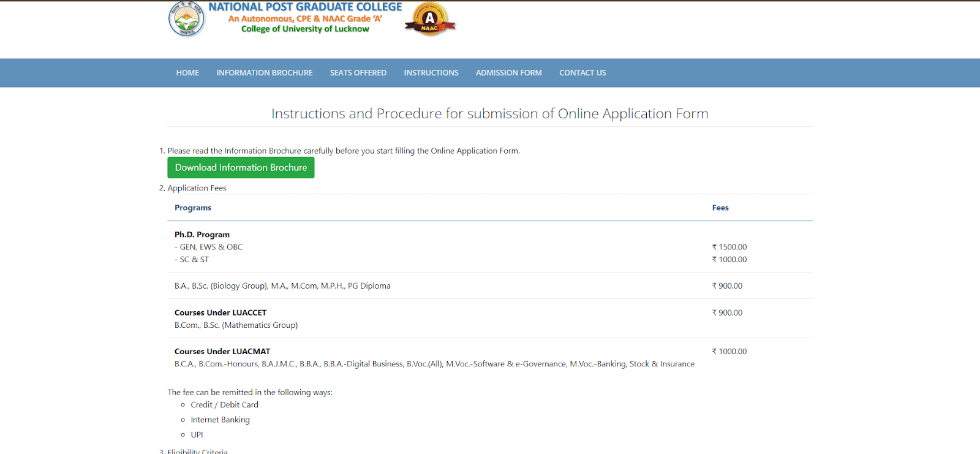This screenshot has height=454, width=980.
Task: Open the SEATS OFFERED page
Action: [358, 73]
